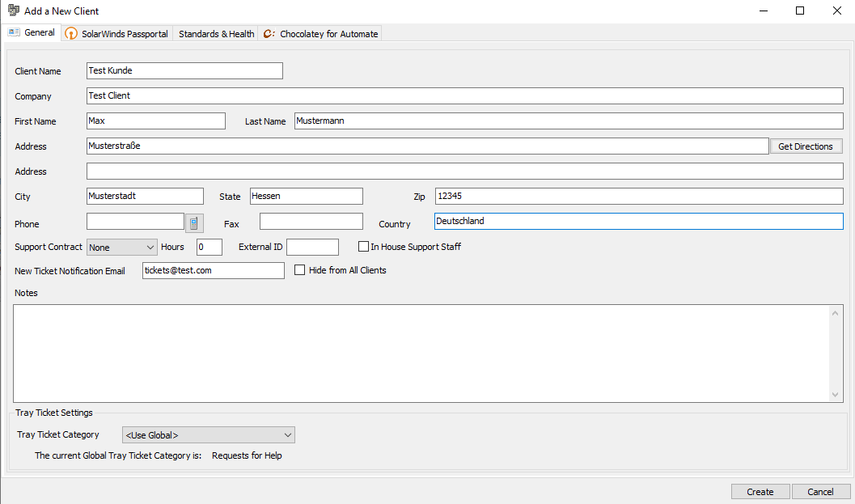Select the General tab
The height and width of the screenshot is (504, 855).
32,33
